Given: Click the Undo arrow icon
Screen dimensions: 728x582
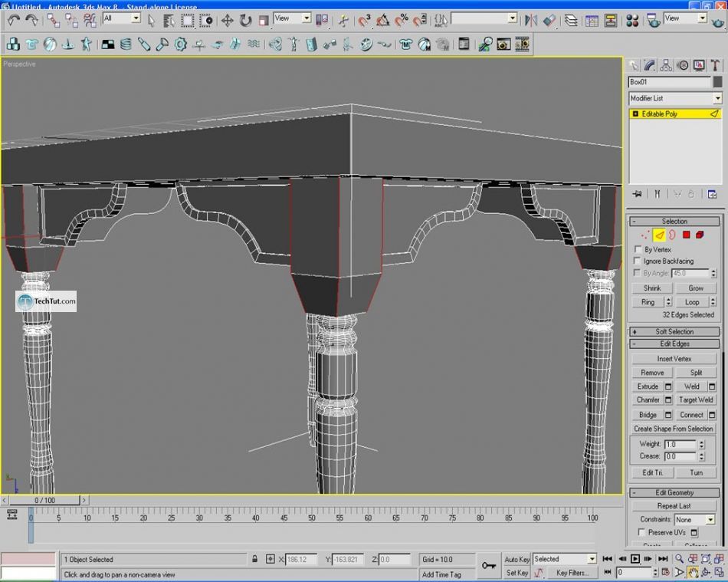Looking at the screenshot, I should click(x=13, y=20).
